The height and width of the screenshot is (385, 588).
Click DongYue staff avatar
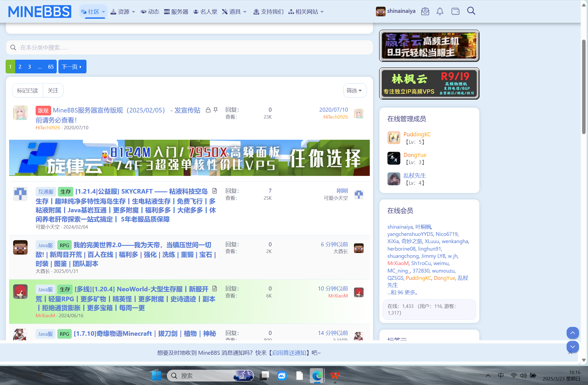tap(394, 158)
